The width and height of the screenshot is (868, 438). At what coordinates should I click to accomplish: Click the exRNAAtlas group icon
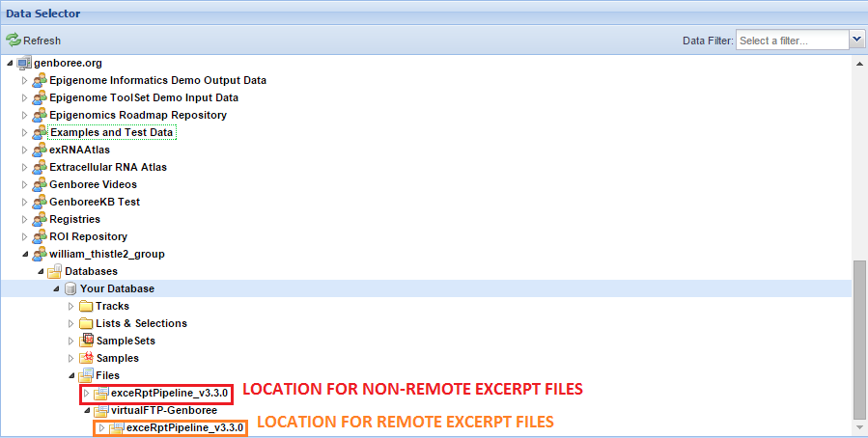point(40,150)
